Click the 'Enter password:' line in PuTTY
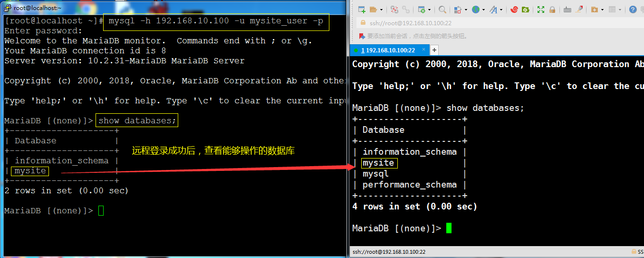The width and height of the screenshot is (644, 258). pyautogui.click(x=43, y=31)
